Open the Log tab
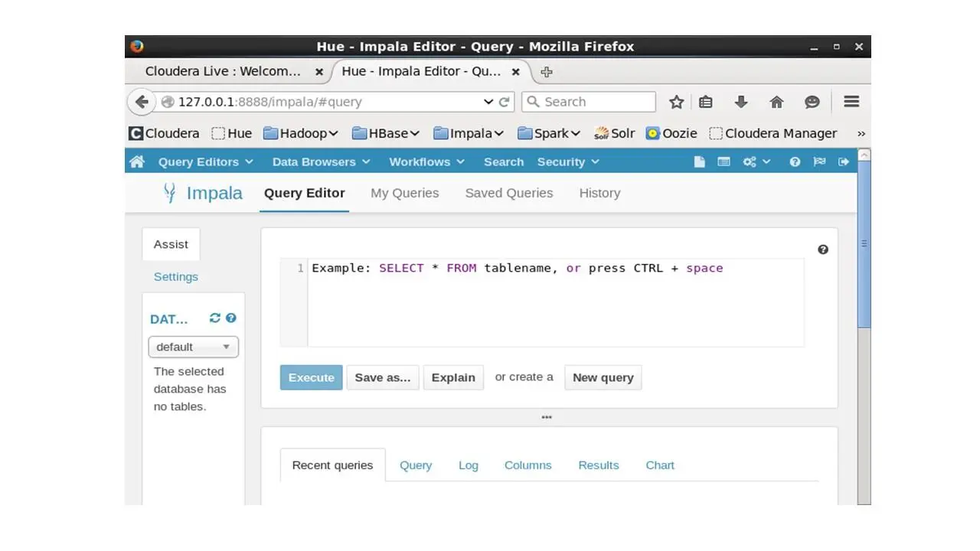 [x=469, y=465]
